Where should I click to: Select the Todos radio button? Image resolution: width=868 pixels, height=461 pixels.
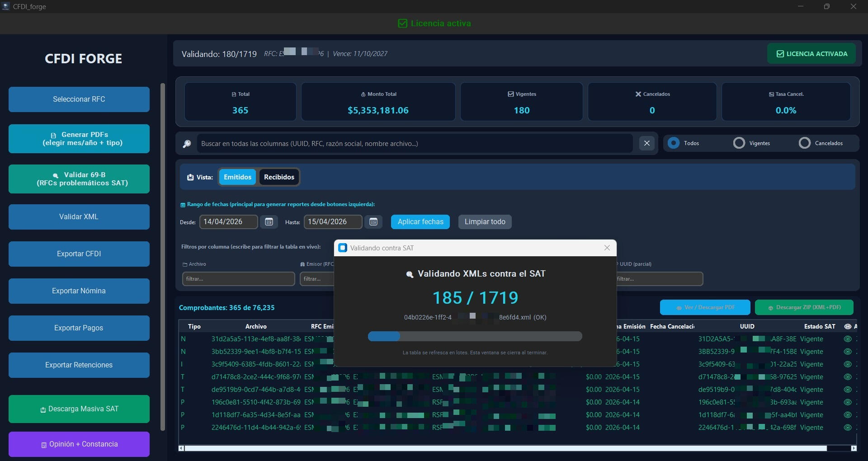coord(674,143)
